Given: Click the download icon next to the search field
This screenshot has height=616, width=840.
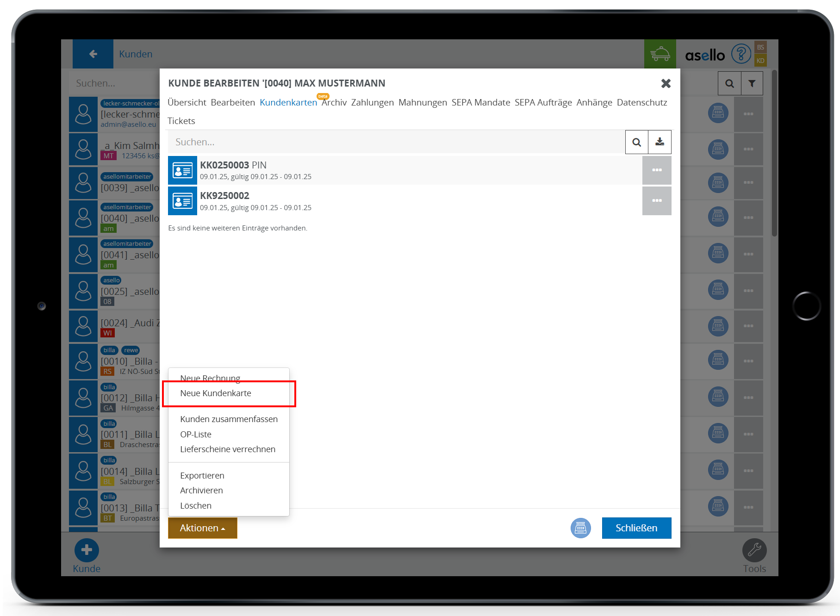Looking at the screenshot, I should tap(660, 142).
